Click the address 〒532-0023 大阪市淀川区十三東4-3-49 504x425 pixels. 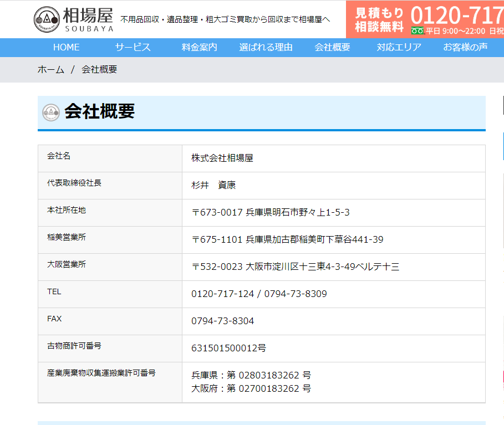pyautogui.click(x=295, y=267)
